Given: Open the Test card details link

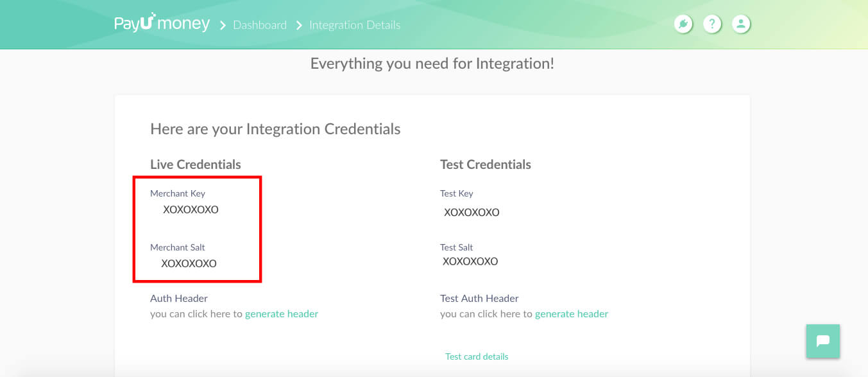Looking at the screenshot, I should tap(477, 356).
